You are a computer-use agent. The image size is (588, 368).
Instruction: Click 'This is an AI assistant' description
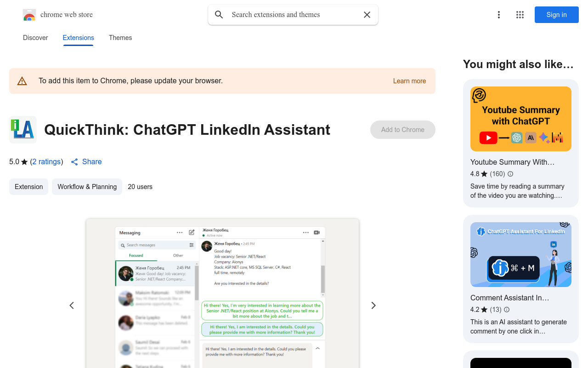(519, 327)
